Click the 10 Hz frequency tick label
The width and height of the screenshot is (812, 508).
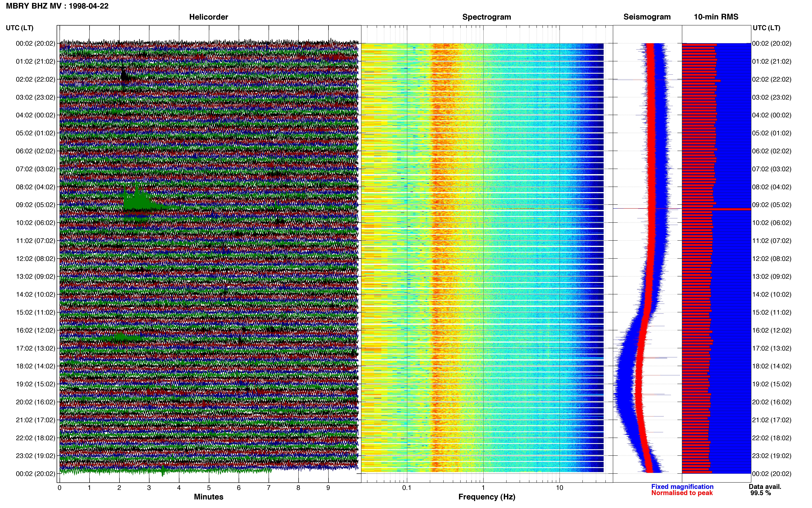pos(559,488)
